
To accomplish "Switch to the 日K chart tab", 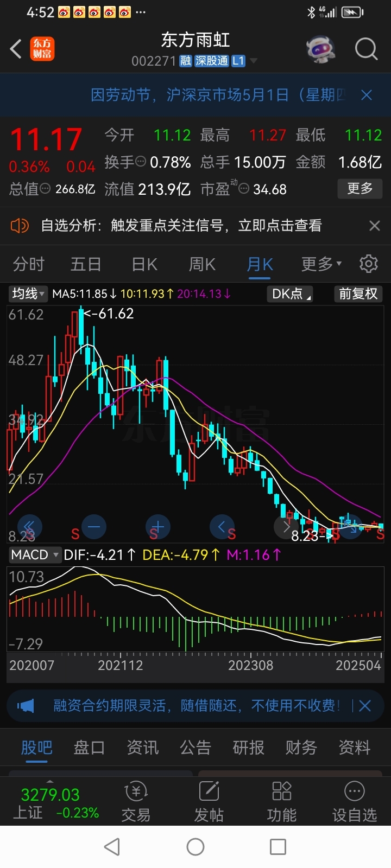I will click(x=144, y=264).
